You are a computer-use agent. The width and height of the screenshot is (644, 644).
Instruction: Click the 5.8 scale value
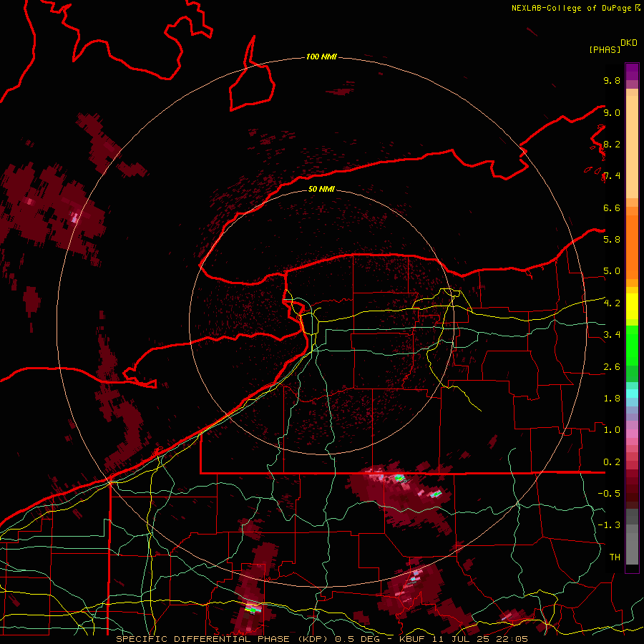(x=612, y=239)
